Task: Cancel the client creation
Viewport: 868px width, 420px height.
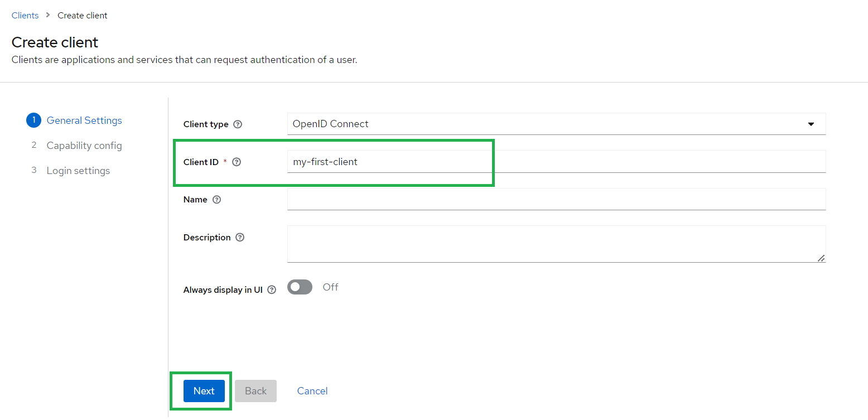Action: (x=312, y=391)
